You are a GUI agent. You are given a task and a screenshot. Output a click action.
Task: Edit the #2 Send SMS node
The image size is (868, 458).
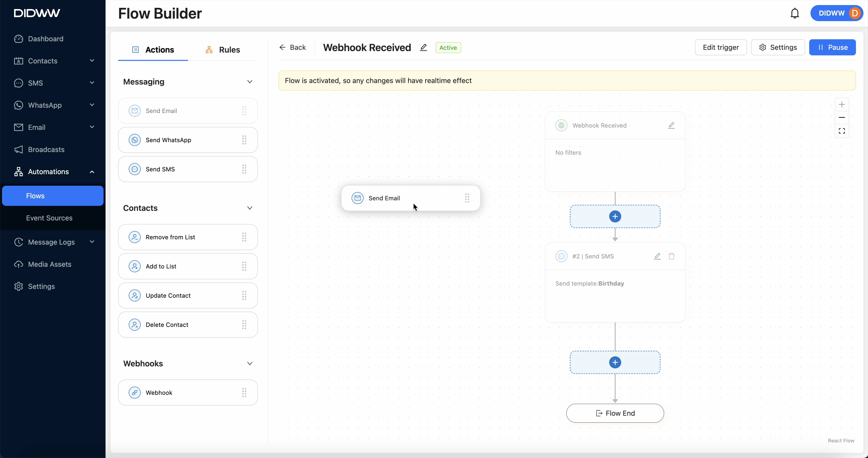click(x=657, y=256)
